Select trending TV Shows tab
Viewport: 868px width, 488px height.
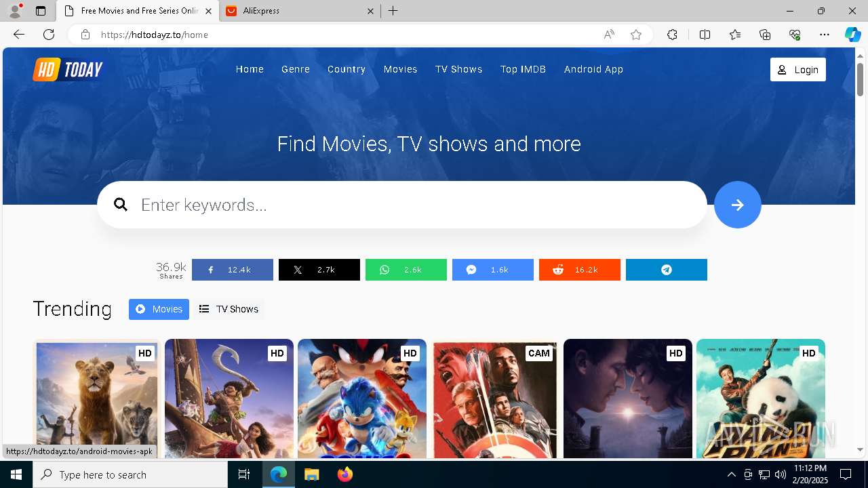pos(229,309)
